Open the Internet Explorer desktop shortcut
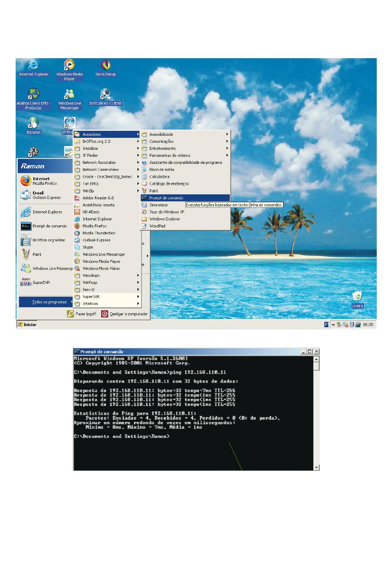The height and width of the screenshot is (567, 392). (x=33, y=68)
